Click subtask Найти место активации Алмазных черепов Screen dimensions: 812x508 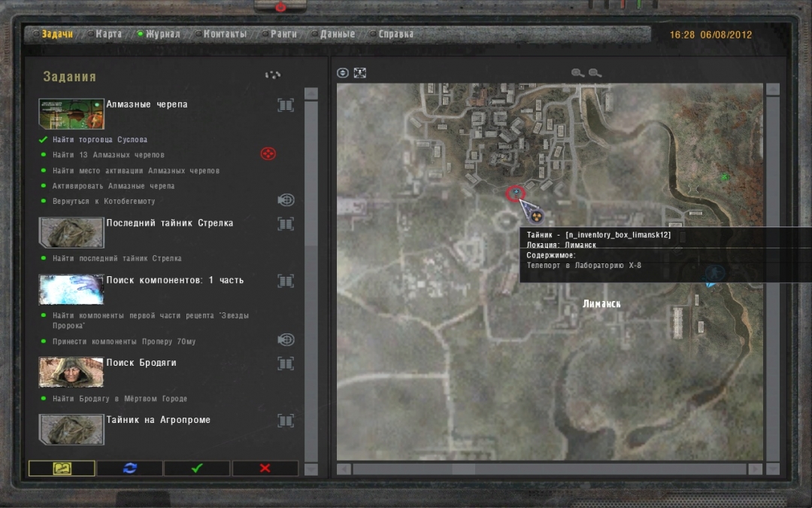click(x=136, y=171)
